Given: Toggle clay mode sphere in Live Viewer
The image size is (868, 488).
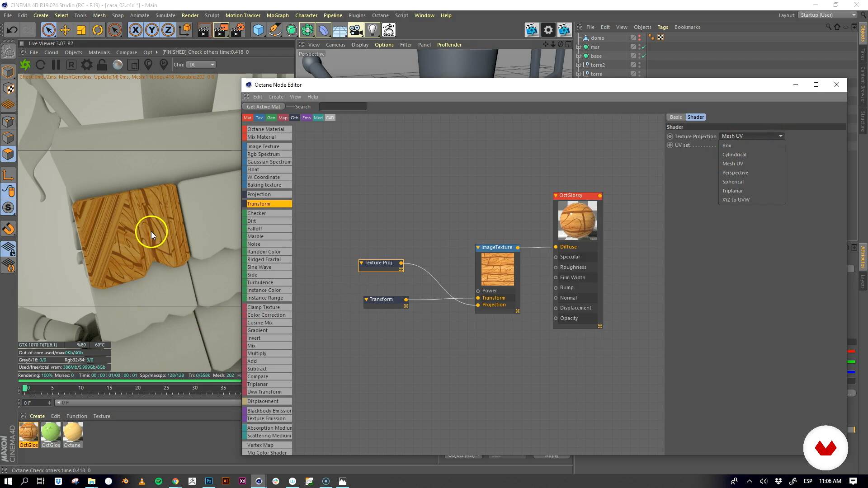Looking at the screenshot, I should (118, 65).
